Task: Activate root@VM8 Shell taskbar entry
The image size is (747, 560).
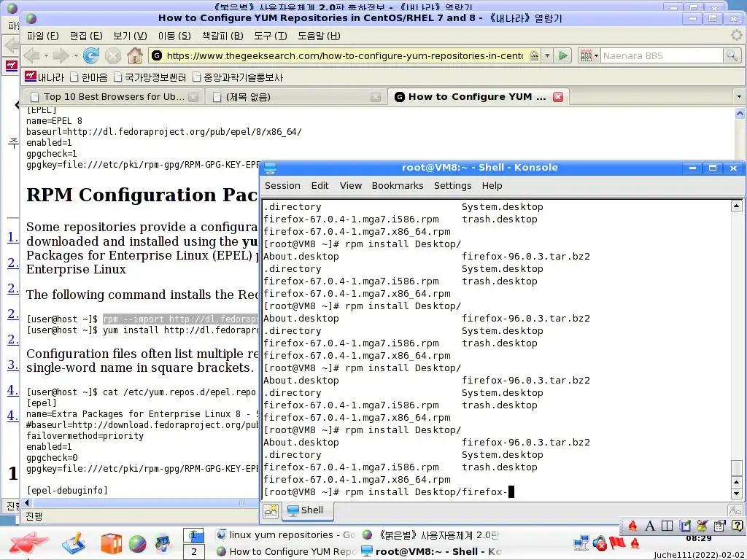Action: point(430,551)
